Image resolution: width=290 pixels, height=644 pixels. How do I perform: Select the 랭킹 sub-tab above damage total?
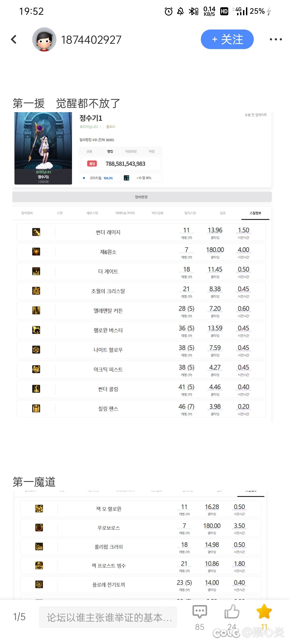click(x=110, y=152)
